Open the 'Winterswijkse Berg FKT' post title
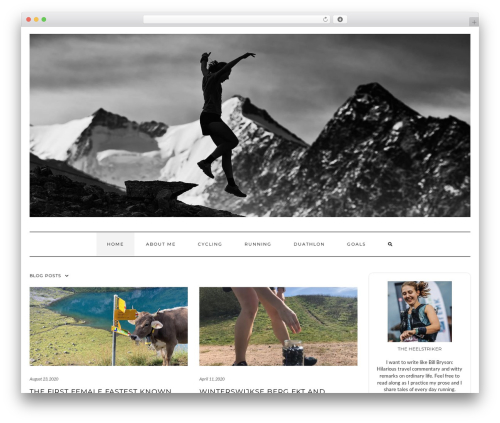The height and width of the screenshot is (423, 500). click(262, 390)
